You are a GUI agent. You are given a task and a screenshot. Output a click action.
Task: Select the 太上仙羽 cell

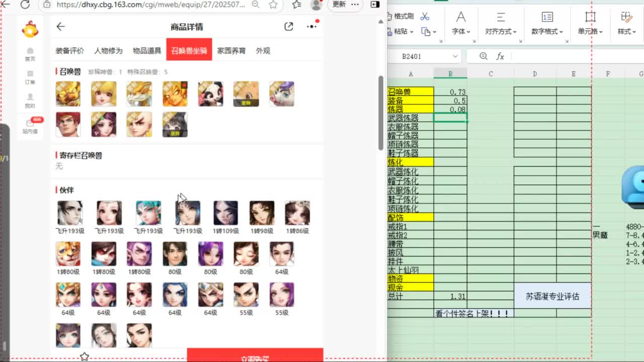coord(411,270)
